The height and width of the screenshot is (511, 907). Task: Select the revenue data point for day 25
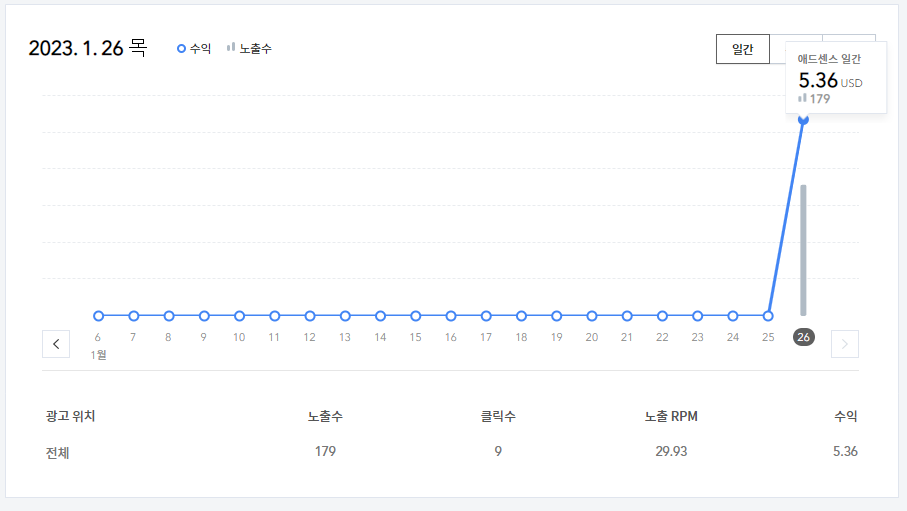(768, 316)
